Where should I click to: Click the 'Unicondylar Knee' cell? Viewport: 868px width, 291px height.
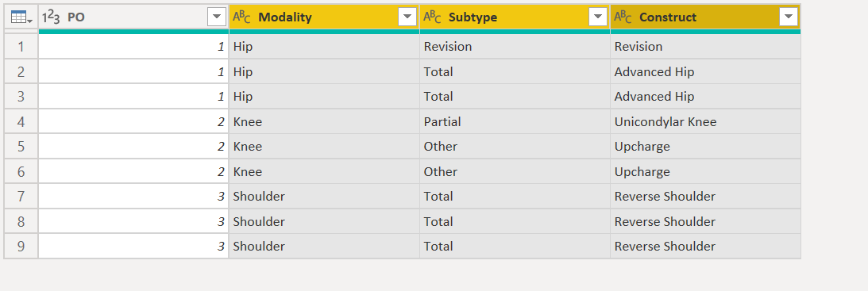click(x=705, y=121)
